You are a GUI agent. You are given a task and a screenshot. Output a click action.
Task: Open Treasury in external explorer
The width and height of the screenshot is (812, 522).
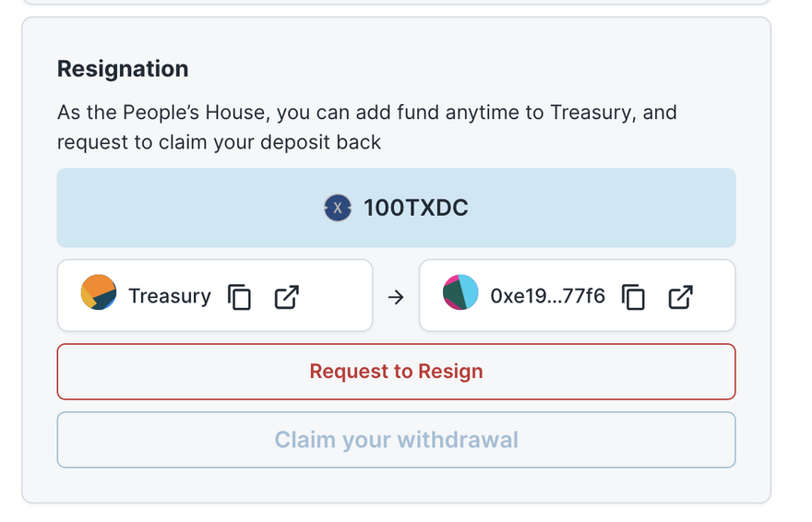[287, 297]
